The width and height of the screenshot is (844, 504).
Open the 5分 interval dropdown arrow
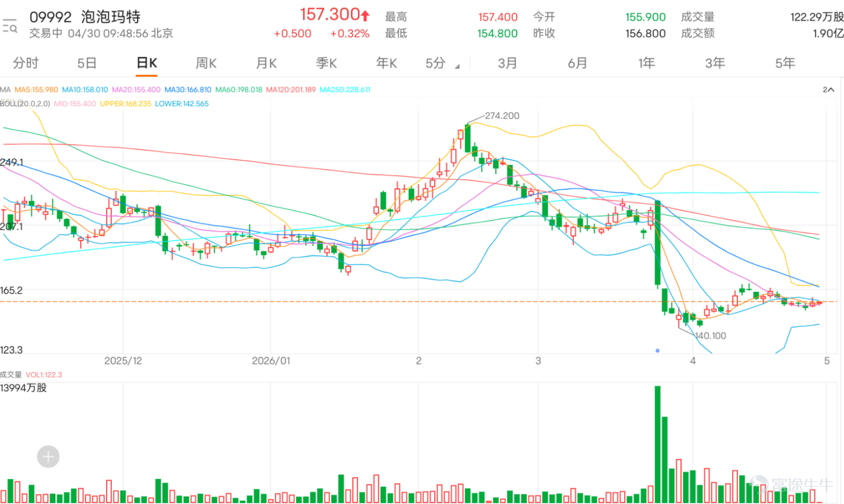(x=457, y=66)
